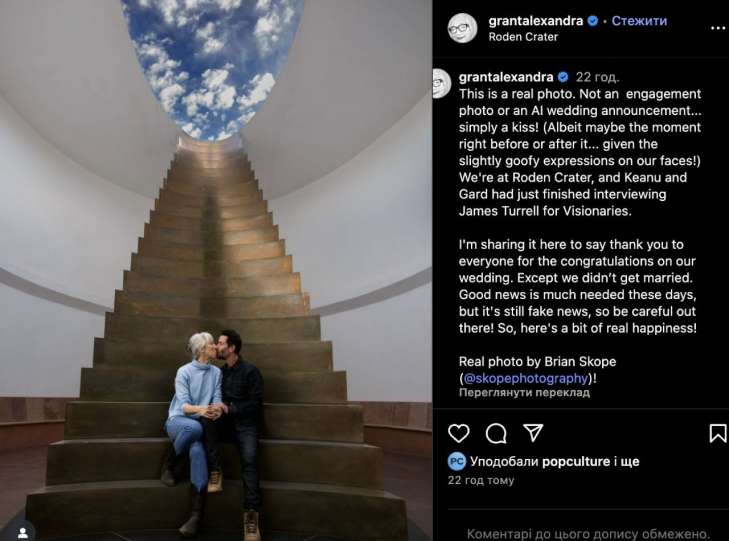This screenshot has height=541, width=729.
Task: Open grantalexandra's profile picture in header
Action: point(463,28)
